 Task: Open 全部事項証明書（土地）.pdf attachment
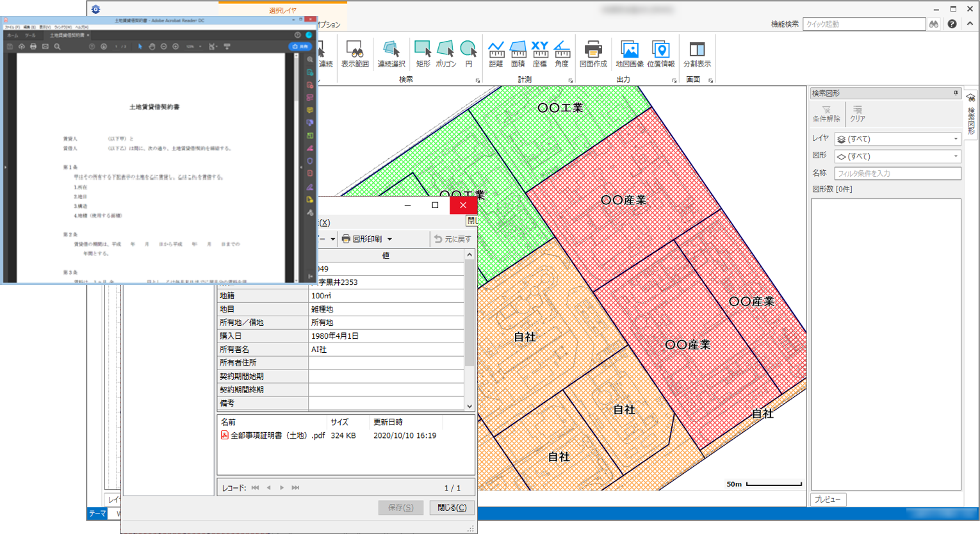[x=273, y=435]
